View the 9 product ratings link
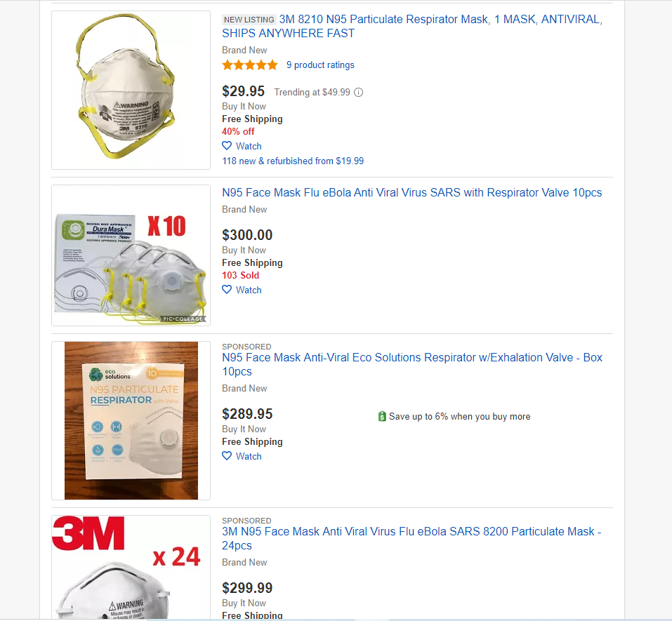This screenshot has width=672, height=621. click(x=320, y=65)
